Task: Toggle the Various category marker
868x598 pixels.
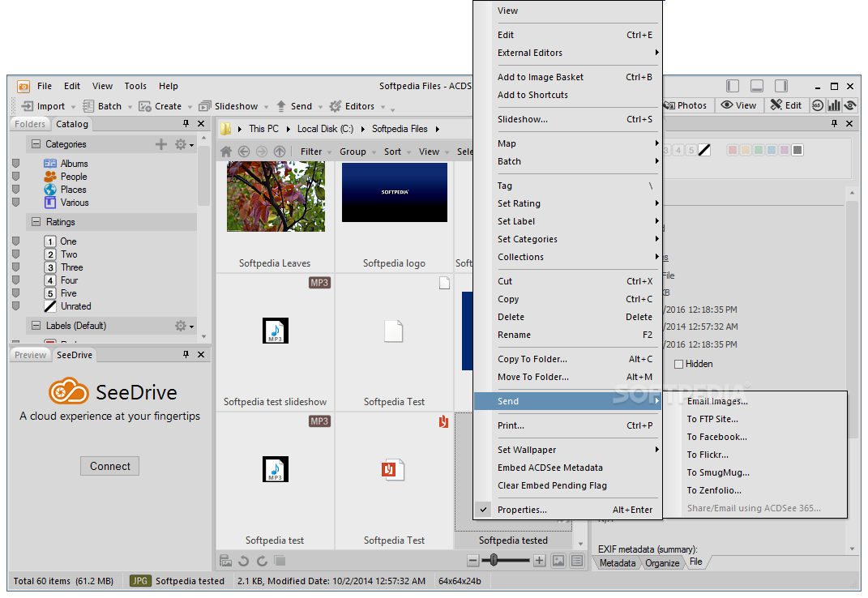Action: 16,202
